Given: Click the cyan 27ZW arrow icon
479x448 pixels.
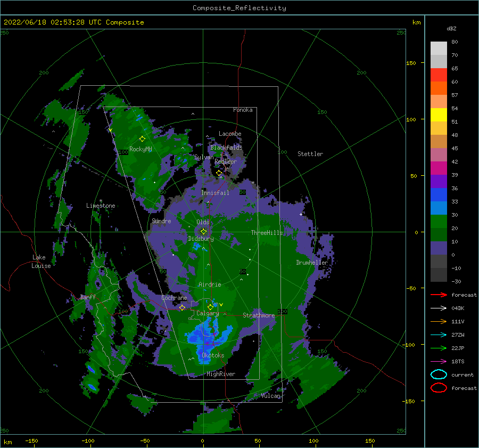Looking at the screenshot, I should [439, 335].
